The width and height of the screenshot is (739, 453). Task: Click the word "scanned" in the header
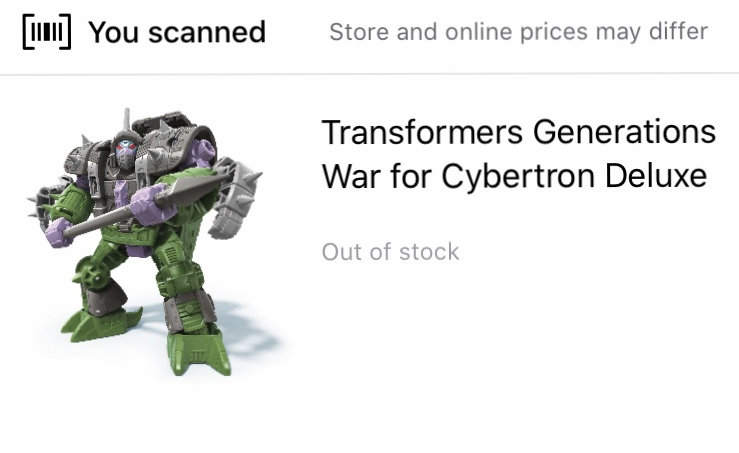click(207, 33)
